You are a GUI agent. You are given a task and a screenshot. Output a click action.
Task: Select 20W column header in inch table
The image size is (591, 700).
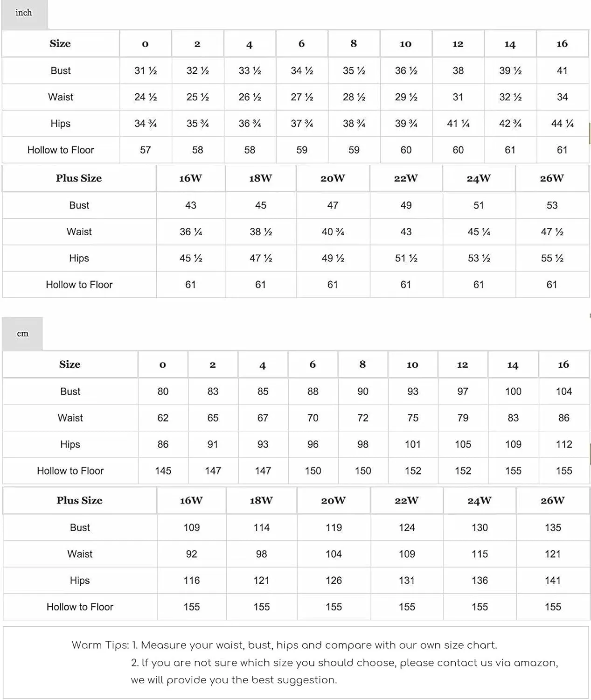(333, 178)
